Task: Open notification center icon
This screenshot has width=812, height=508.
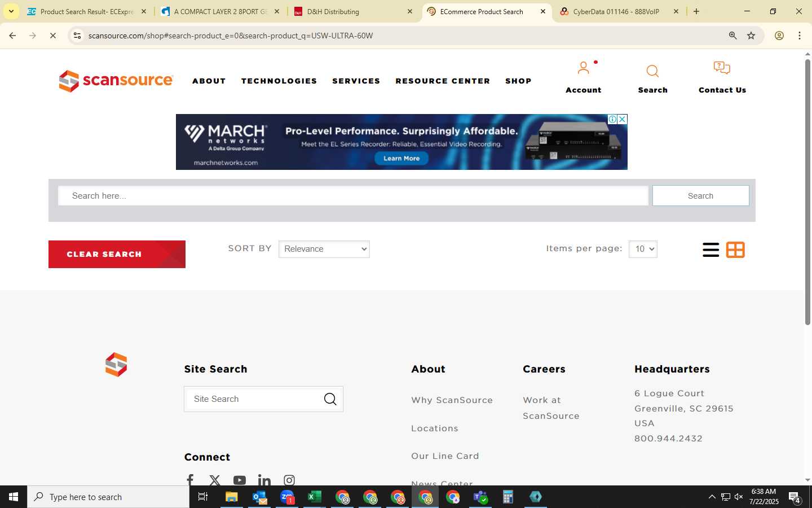Action: [x=795, y=497]
